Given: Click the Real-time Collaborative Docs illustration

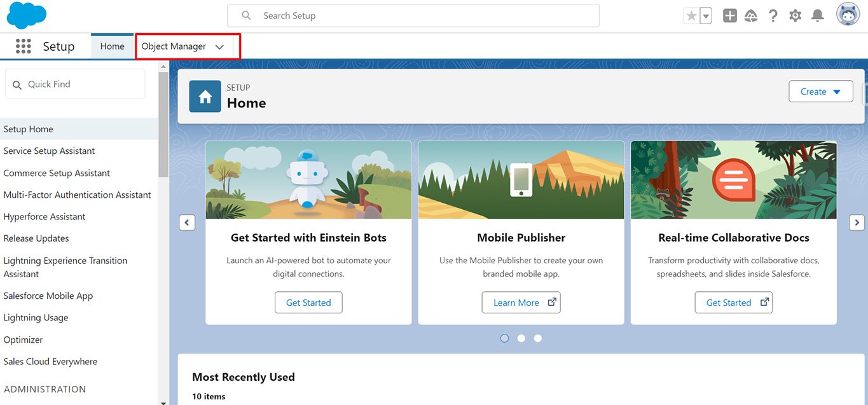Looking at the screenshot, I should [734, 180].
